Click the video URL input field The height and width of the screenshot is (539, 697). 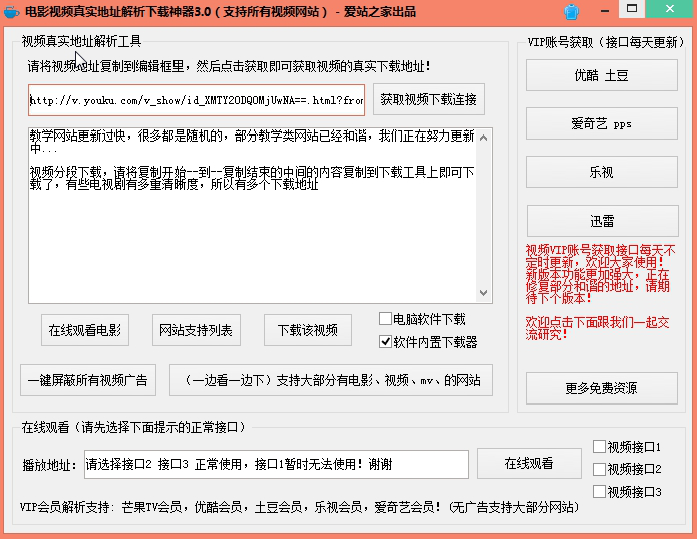pos(196,100)
